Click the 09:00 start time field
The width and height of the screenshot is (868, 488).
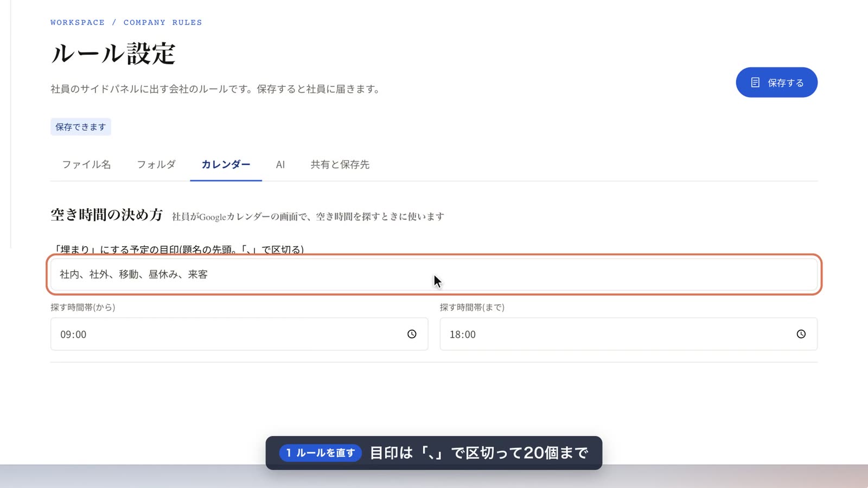[239, 334]
